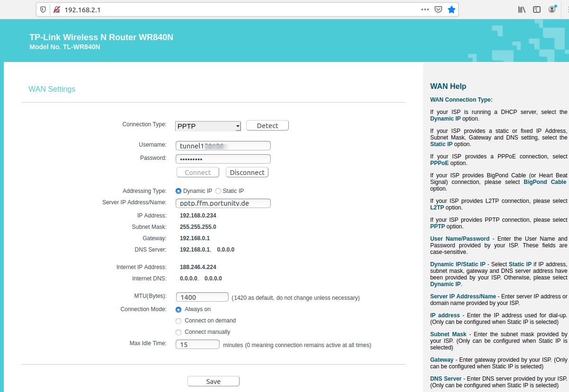569x392 pixels.
Task: Click the Disconnect button
Action: (x=247, y=173)
